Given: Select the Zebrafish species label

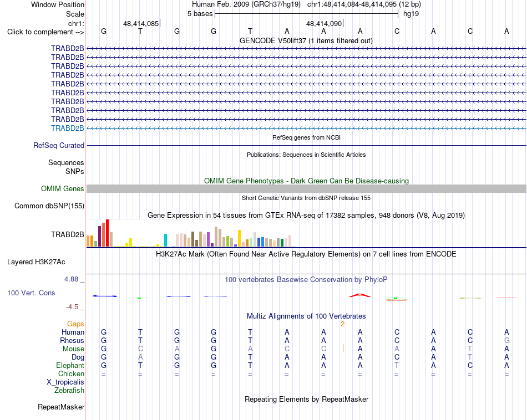Looking at the screenshot, I should [x=69, y=391].
